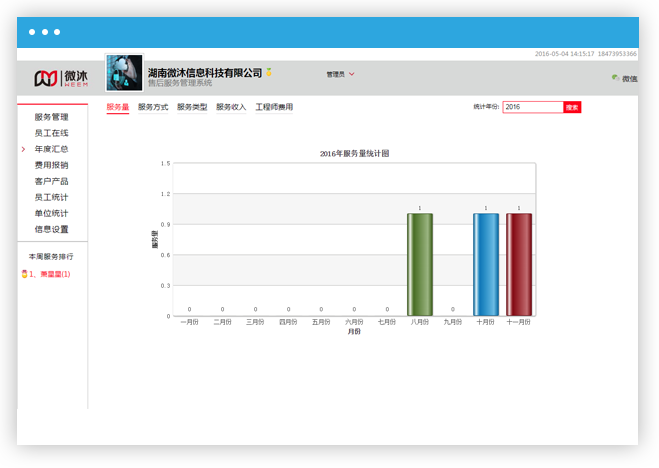Click the blue 十月份 chart bar

486,264
